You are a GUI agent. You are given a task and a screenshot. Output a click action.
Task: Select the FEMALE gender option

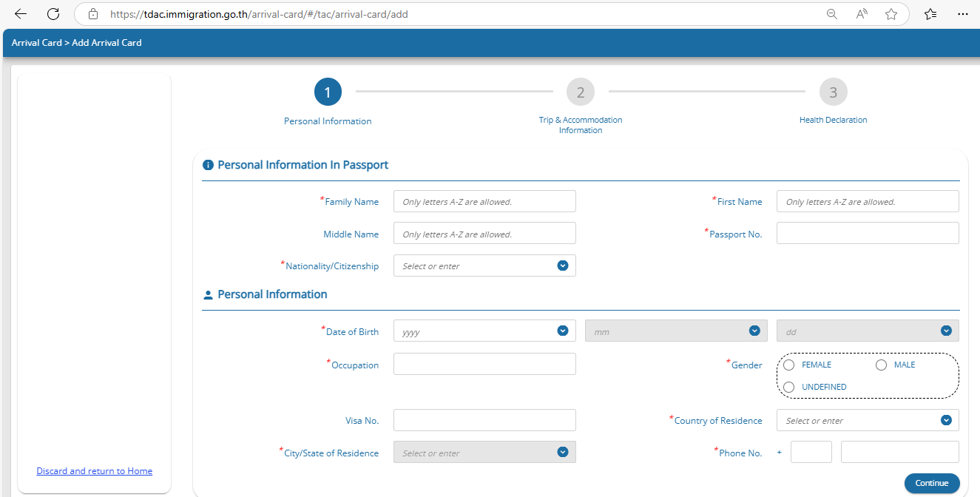(x=789, y=365)
